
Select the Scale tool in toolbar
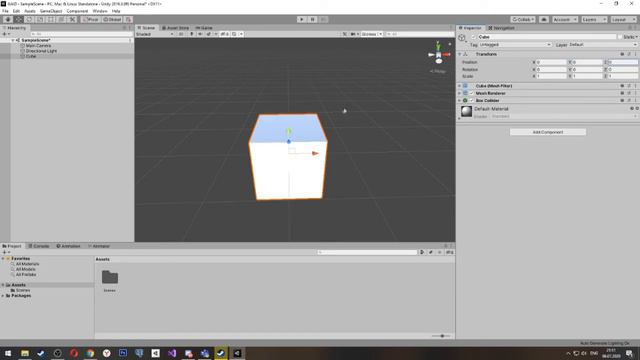coord(40,19)
